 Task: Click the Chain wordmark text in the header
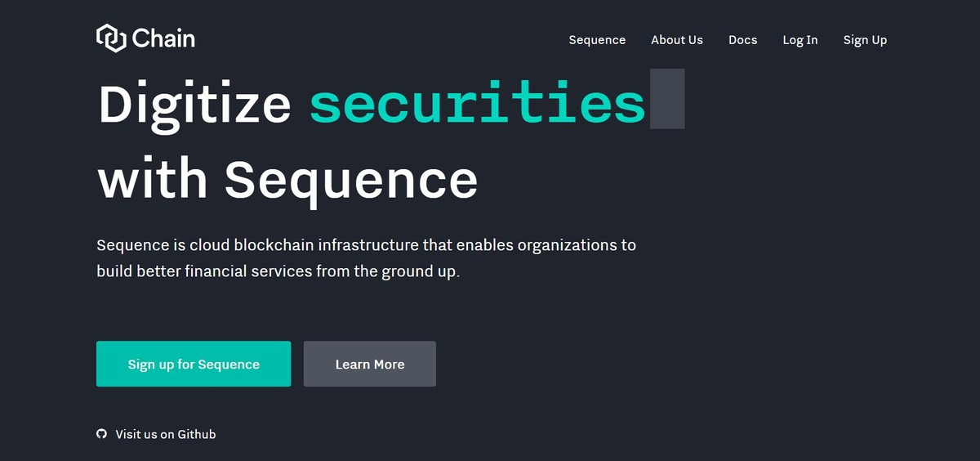[163, 38]
